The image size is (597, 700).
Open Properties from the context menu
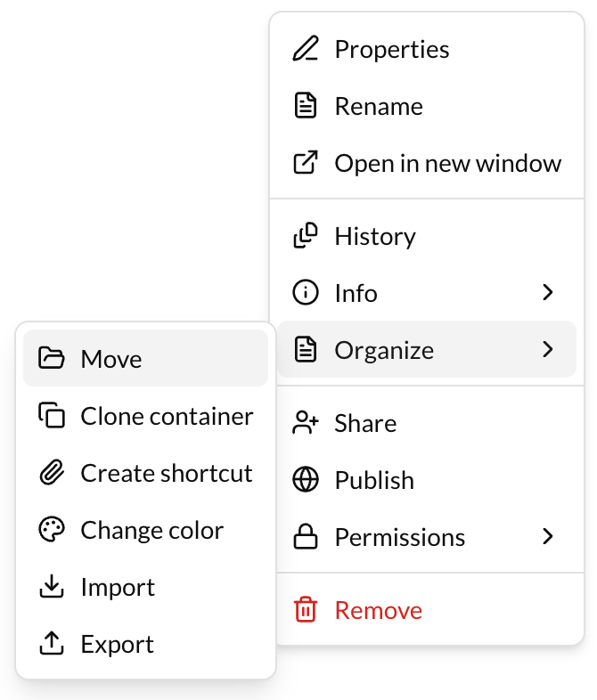pos(427,49)
